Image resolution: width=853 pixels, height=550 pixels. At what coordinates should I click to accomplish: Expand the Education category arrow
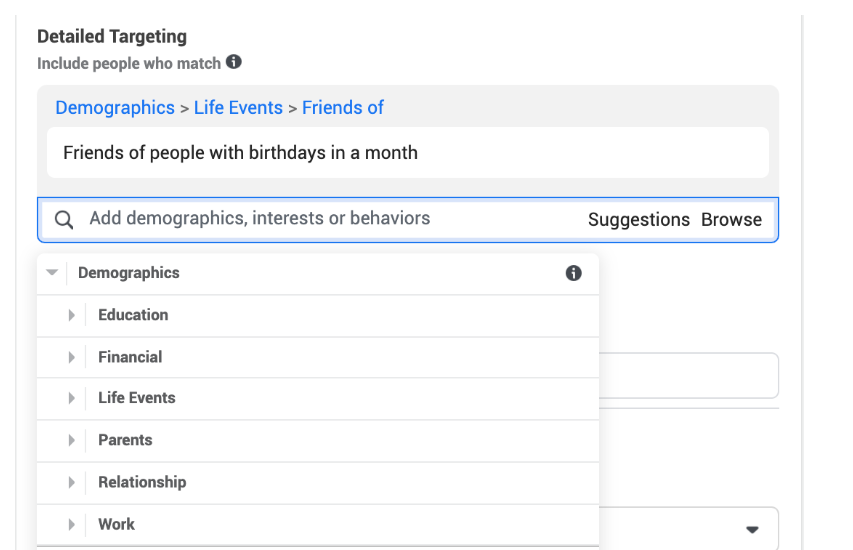[72, 315]
